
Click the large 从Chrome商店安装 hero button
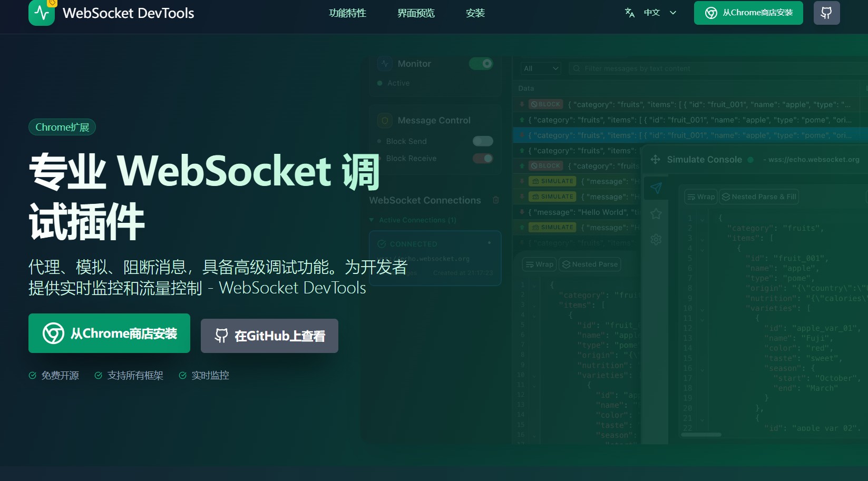pos(109,333)
